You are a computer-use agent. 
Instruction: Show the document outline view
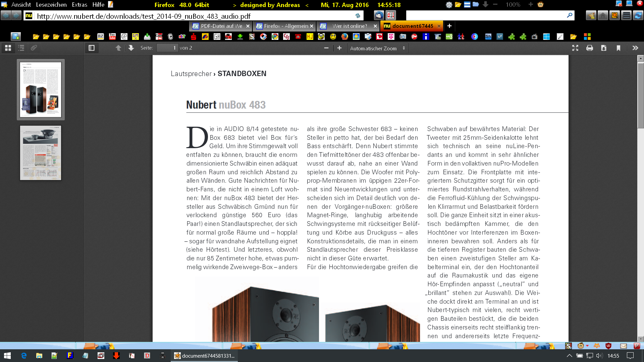(x=21, y=48)
